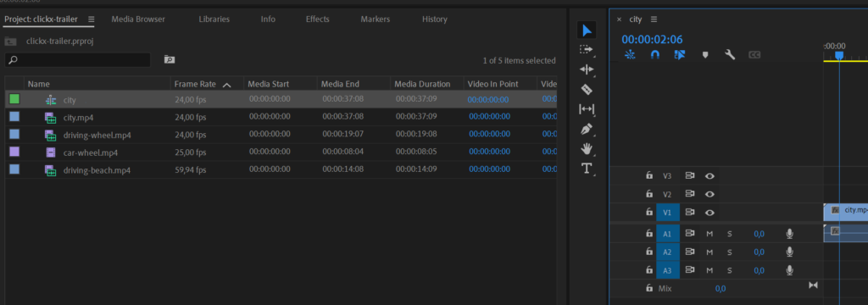Screen dimensions: 868x305
Task: Switch to Info tab
Action: point(268,19)
